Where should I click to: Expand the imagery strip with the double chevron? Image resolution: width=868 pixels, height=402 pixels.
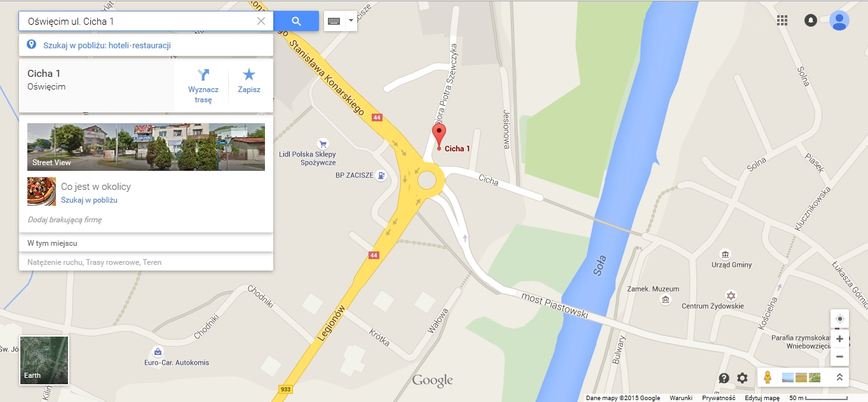pos(839,377)
